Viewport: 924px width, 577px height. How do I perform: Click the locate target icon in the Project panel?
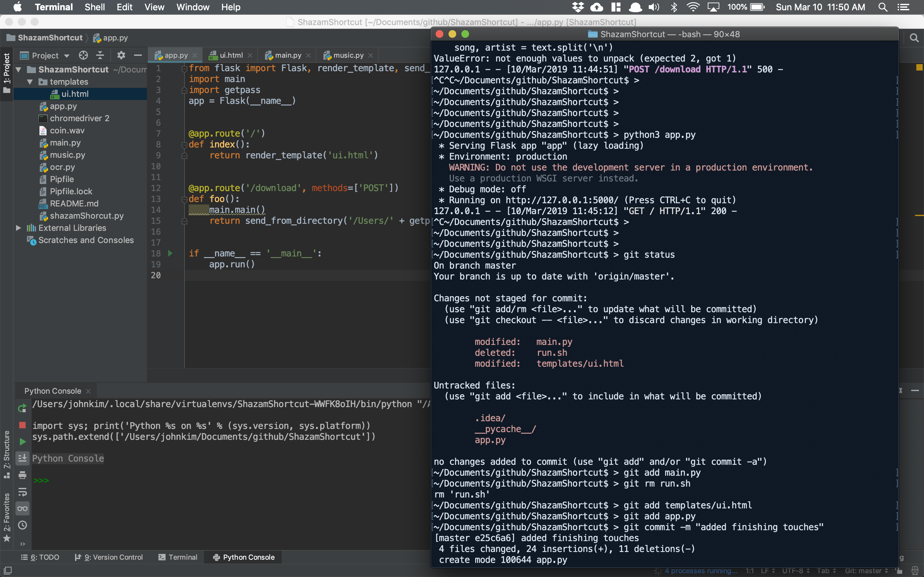83,55
